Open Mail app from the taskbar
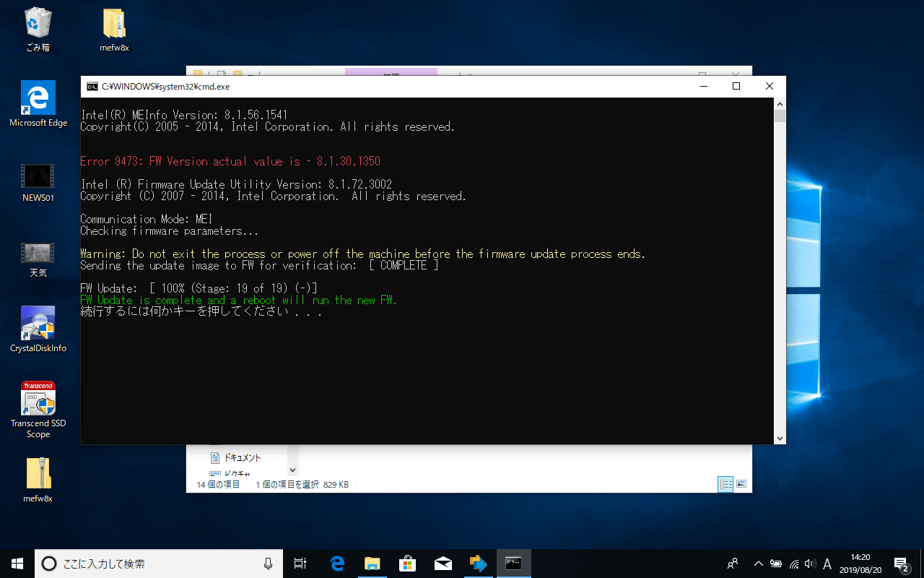Screen dimensions: 924x578 point(443,564)
